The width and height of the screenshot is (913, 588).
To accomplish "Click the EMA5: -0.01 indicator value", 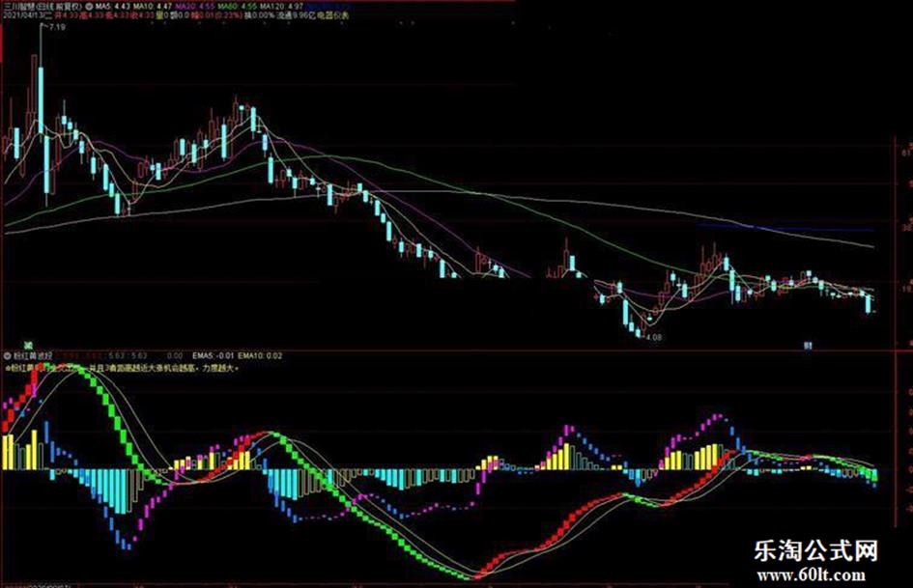I will (214, 355).
